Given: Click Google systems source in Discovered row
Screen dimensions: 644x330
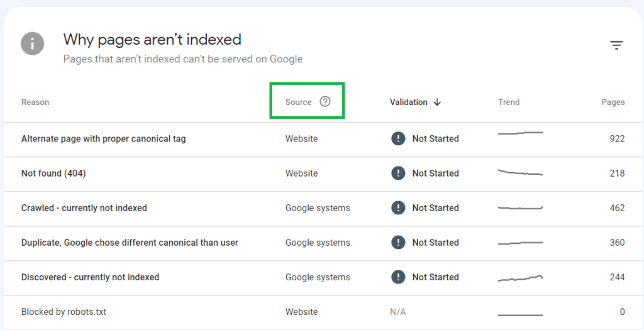Looking at the screenshot, I should click(318, 277).
